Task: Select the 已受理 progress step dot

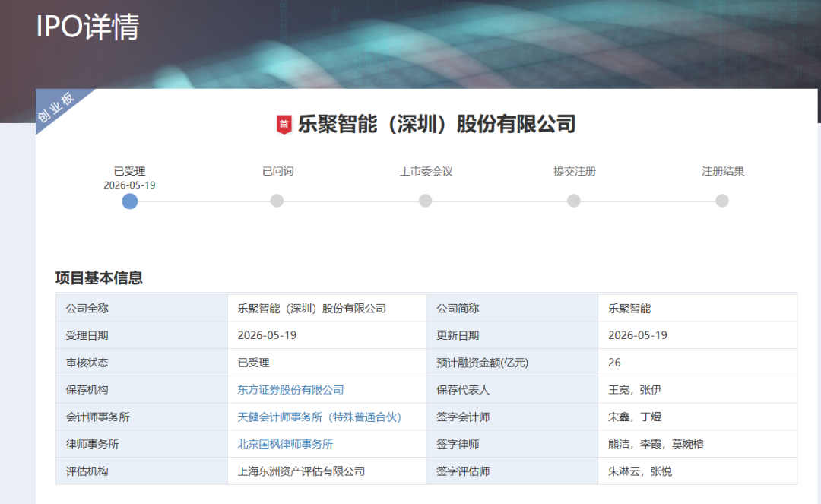Action: [x=130, y=201]
